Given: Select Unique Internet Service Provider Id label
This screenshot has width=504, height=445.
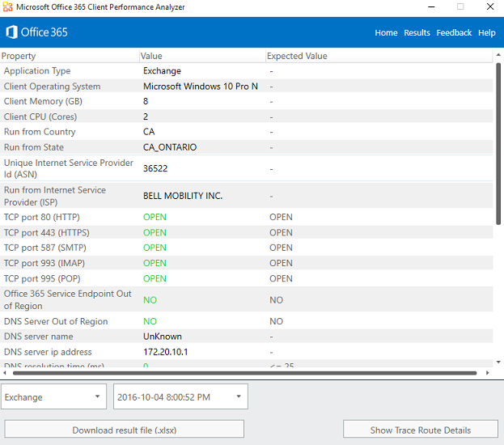Looking at the screenshot, I should click(68, 168).
